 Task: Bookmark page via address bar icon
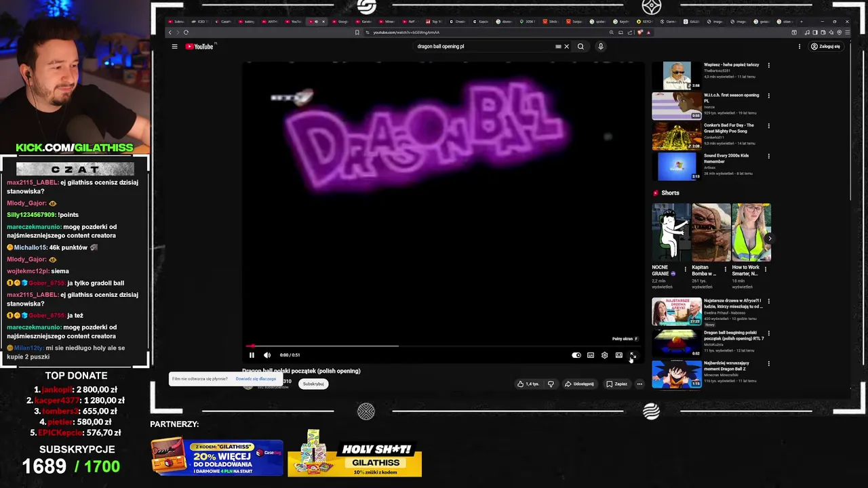[357, 33]
